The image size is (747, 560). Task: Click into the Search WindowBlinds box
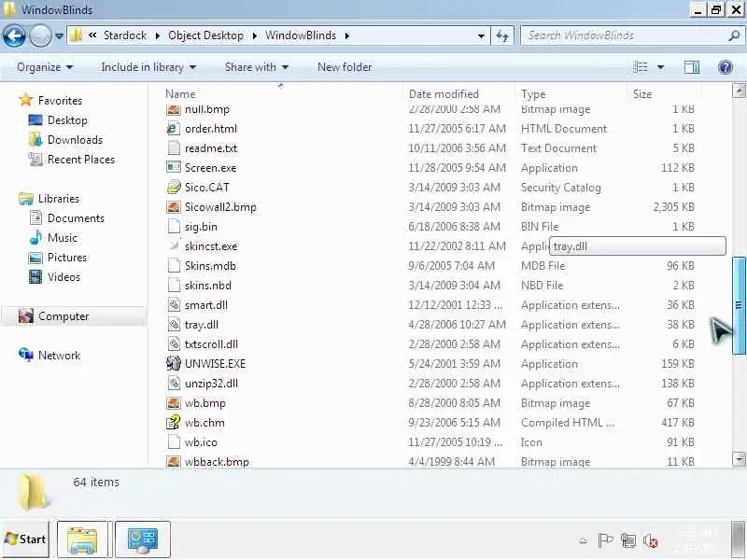tap(631, 35)
